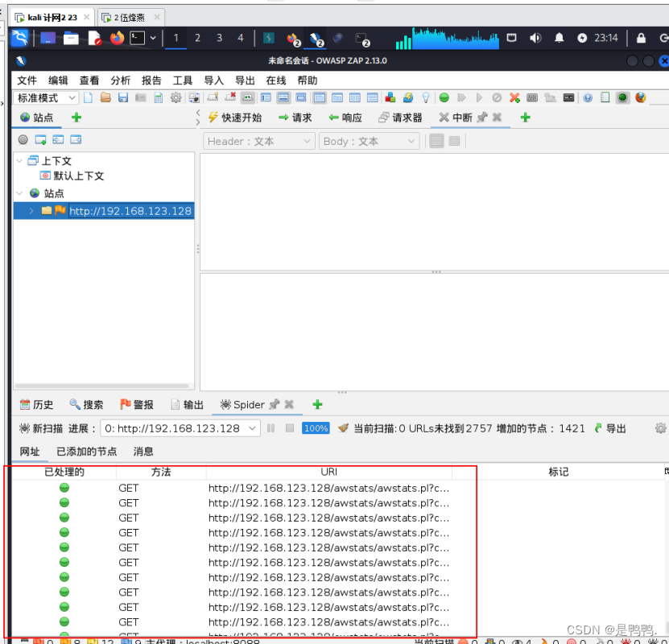Viewport: 669px width, 644px height.
Task: Click the New Session toolbar icon
Action: [88, 97]
